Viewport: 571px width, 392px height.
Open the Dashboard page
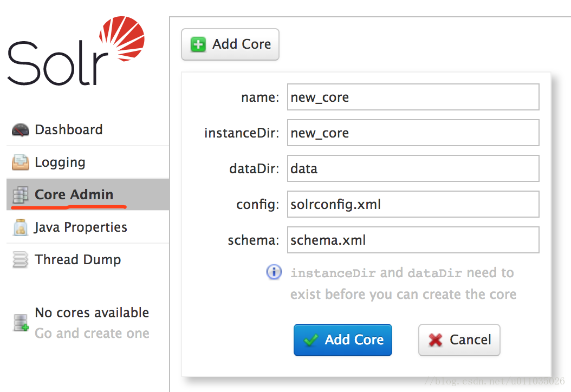click(88, 130)
